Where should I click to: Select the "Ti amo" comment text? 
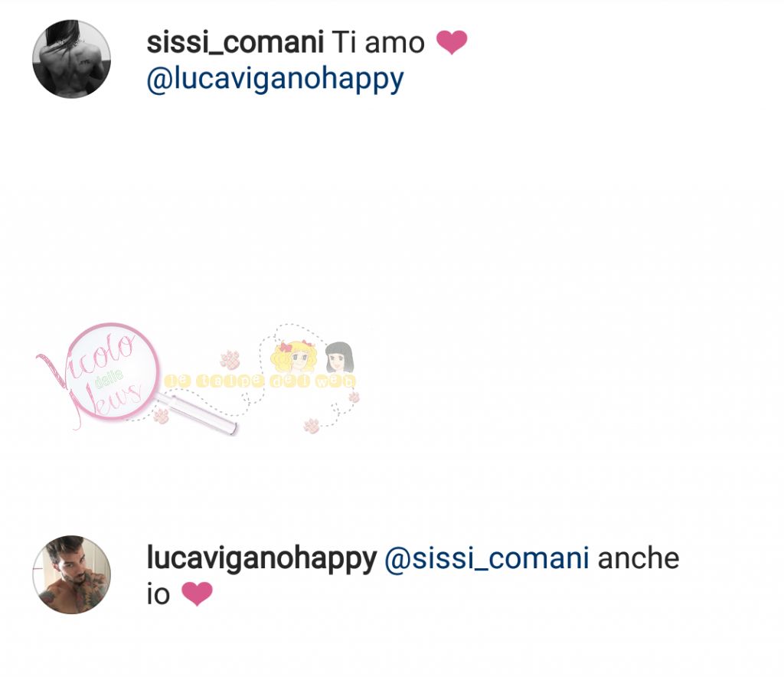pos(378,42)
